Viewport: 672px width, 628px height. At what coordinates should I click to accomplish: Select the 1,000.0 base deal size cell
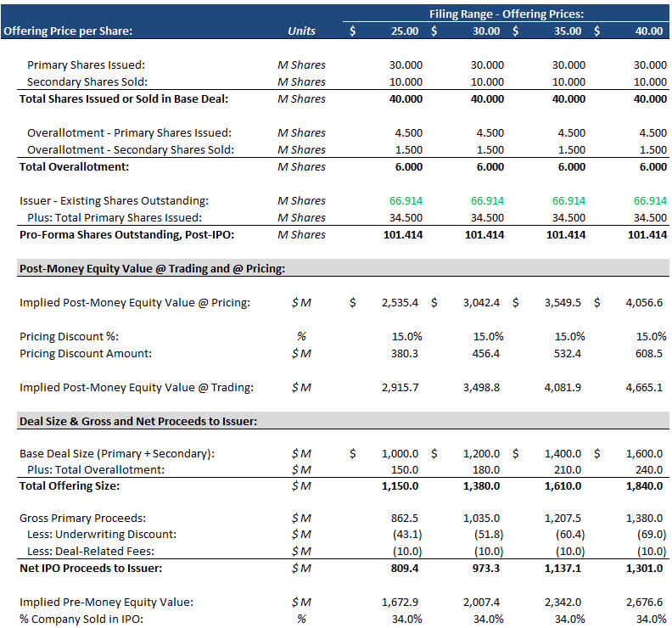(400, 453)
